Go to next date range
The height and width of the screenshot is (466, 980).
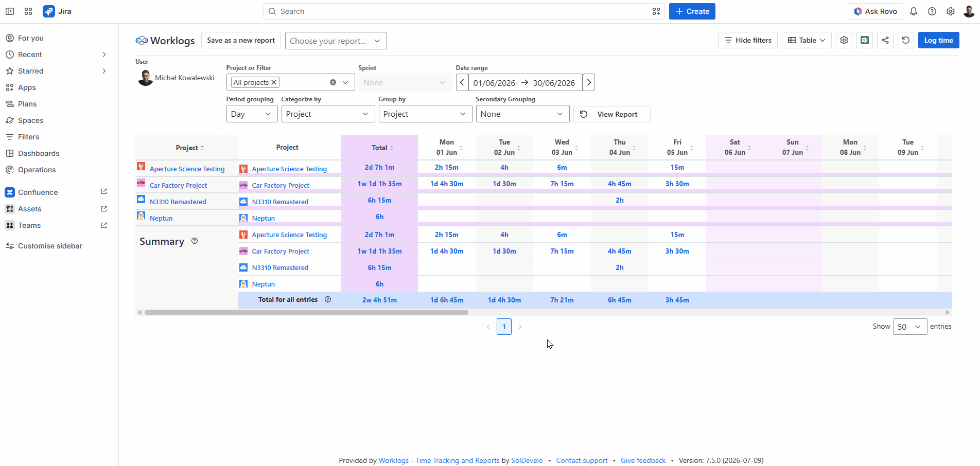[x=589, y=82]
